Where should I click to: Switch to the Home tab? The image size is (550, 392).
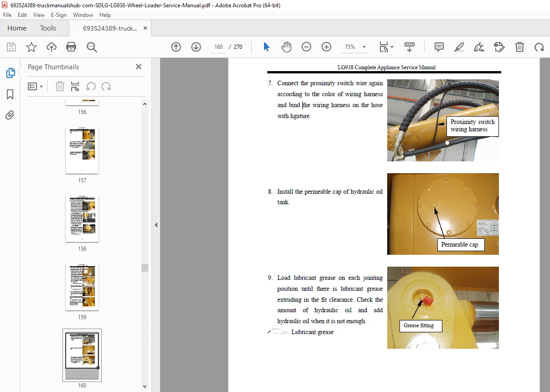point(17,28)
